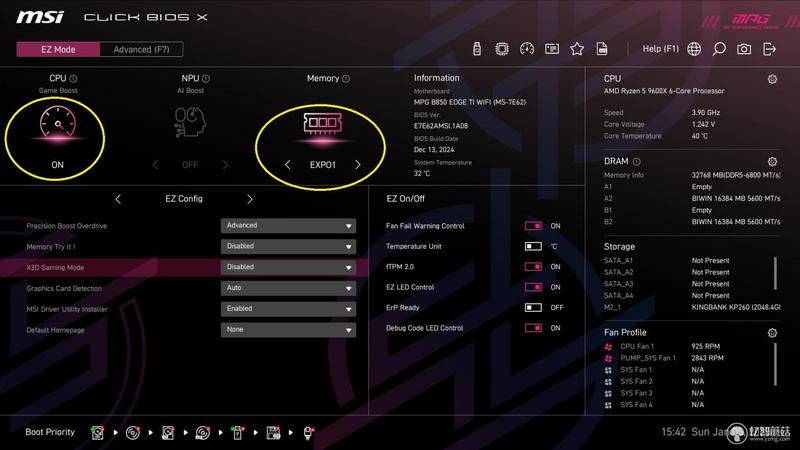Open Graphics Card Detection dropdown

(x=288, y=288)
